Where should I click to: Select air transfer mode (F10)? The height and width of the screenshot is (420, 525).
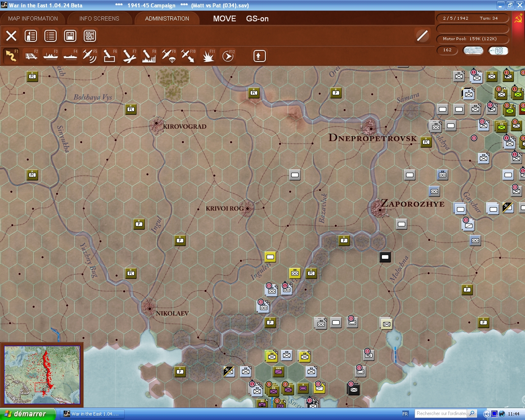pyautogui.click(x=188, y=56)
